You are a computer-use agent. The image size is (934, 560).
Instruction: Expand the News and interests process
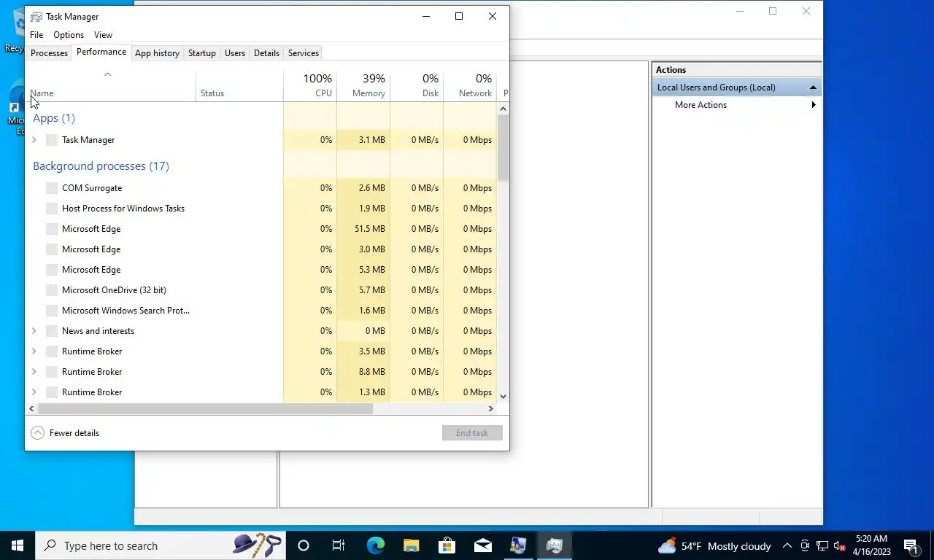(34, 331)
